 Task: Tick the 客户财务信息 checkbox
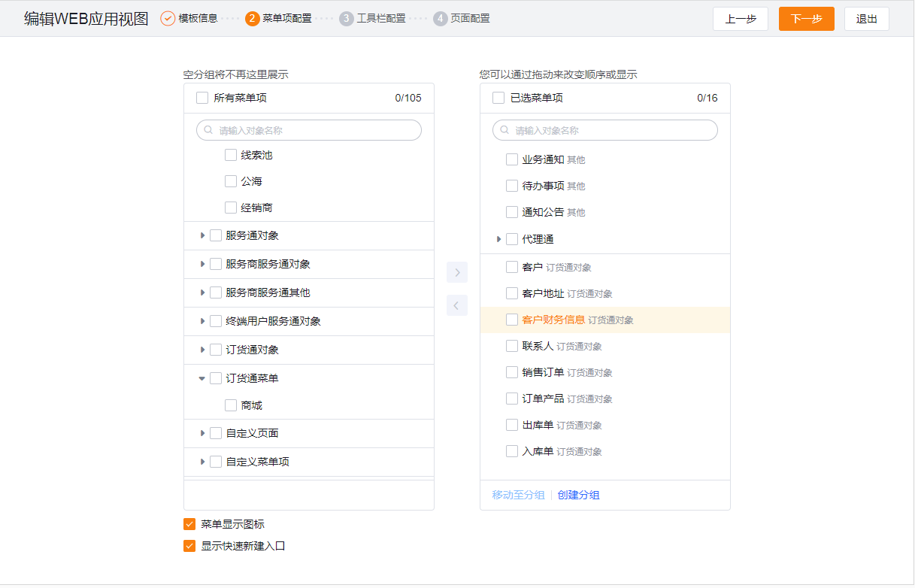pyautogui.click(x=512, y=320)
